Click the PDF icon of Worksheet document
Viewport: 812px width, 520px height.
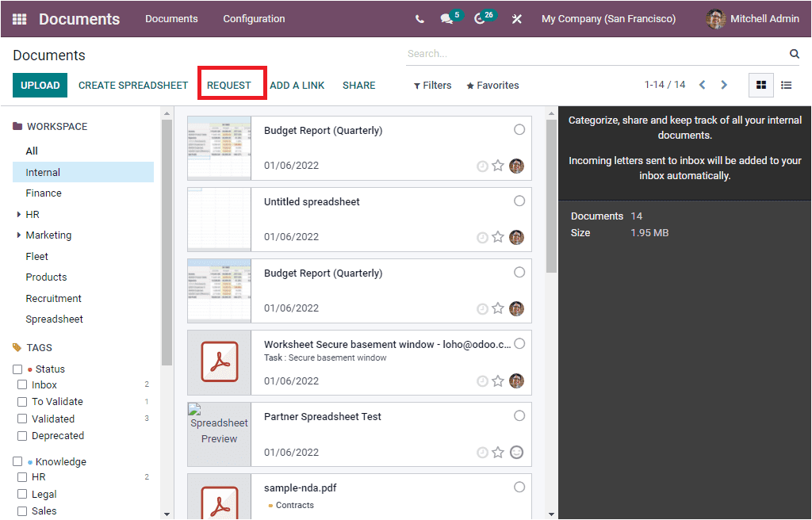tap(220, 362)
